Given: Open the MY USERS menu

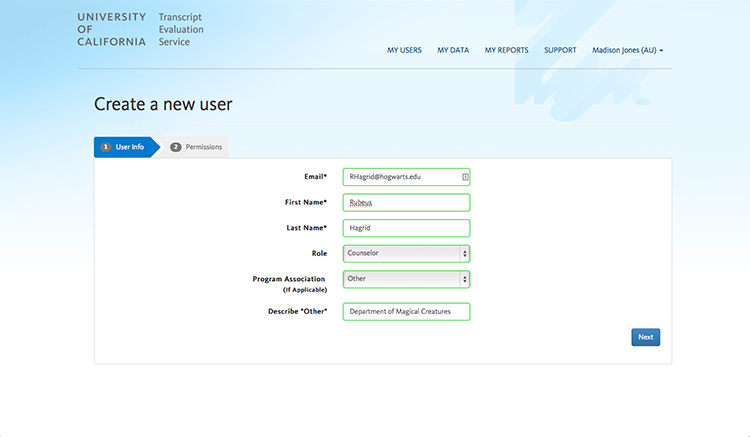Looking at the screenshot, I should point(404,50).
